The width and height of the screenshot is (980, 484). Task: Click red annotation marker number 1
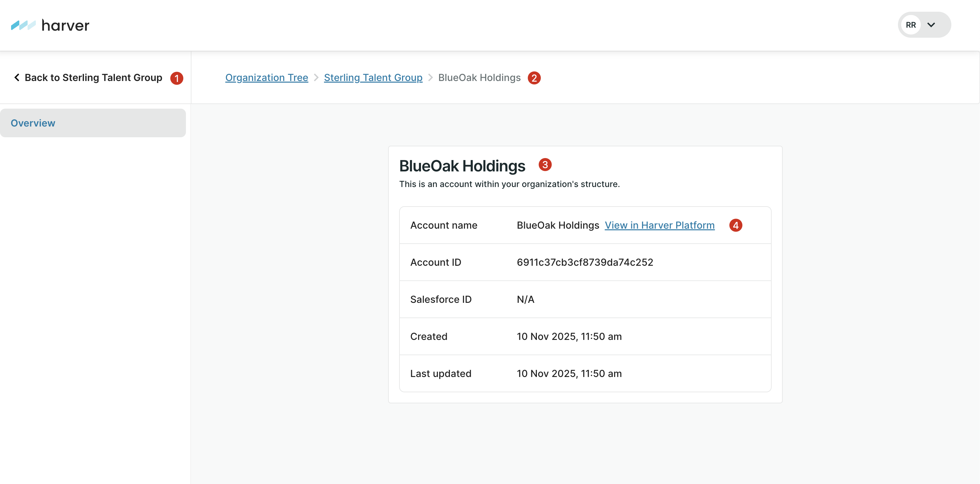click(x=176, y=78)
